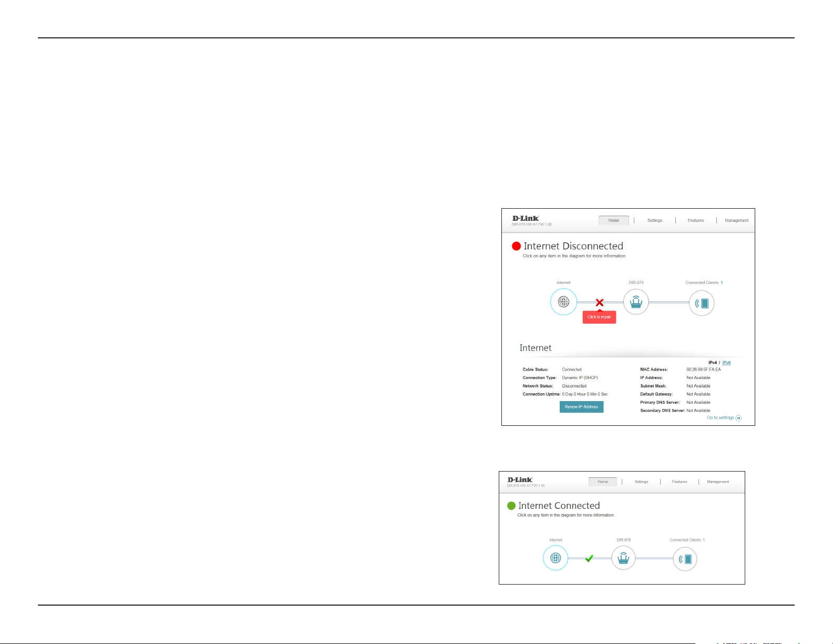Click the DIR-878 label above the router in the Disconnected diagram
833x644 pixels.
636,282
